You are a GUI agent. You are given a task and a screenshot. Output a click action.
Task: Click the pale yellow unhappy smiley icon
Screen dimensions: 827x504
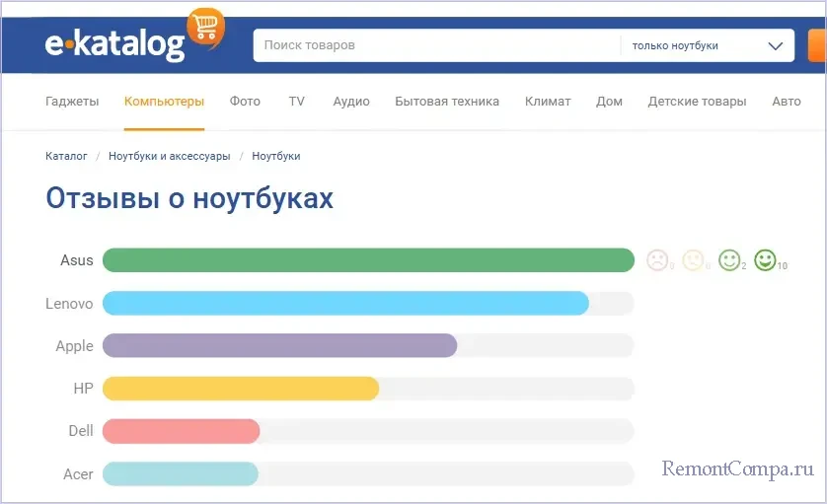coord(693,260)
